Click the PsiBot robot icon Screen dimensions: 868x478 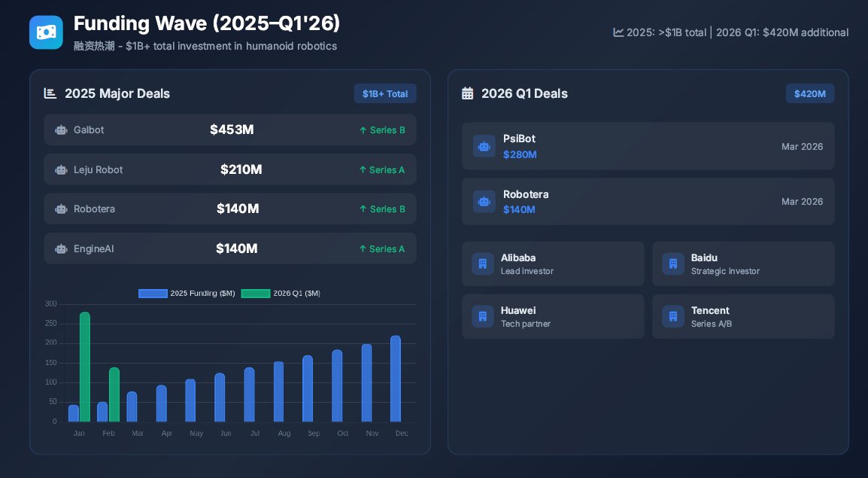point(484,146)
